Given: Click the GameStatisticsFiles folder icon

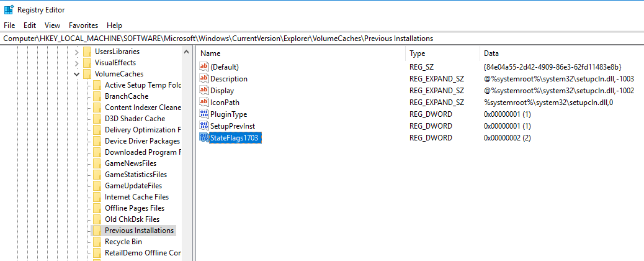Looking at the screenshot, I should [x=97, y=174].
